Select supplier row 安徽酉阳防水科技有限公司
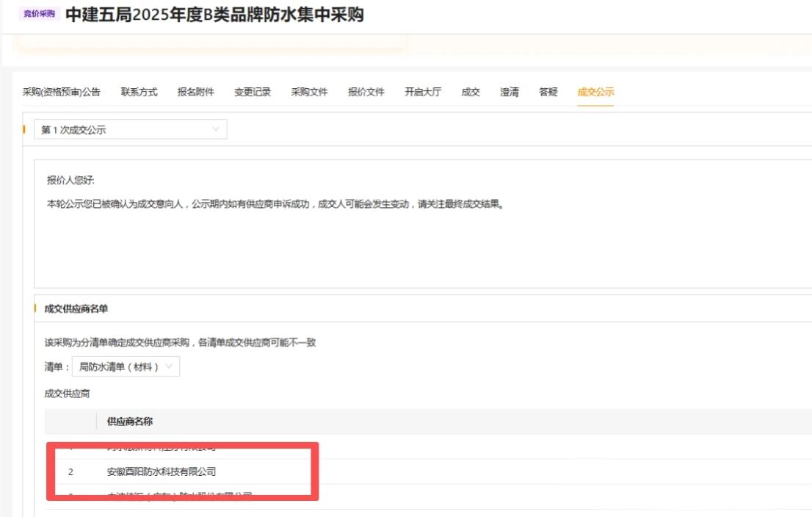This screenshot has width=812, height=517. coord(162,471)
